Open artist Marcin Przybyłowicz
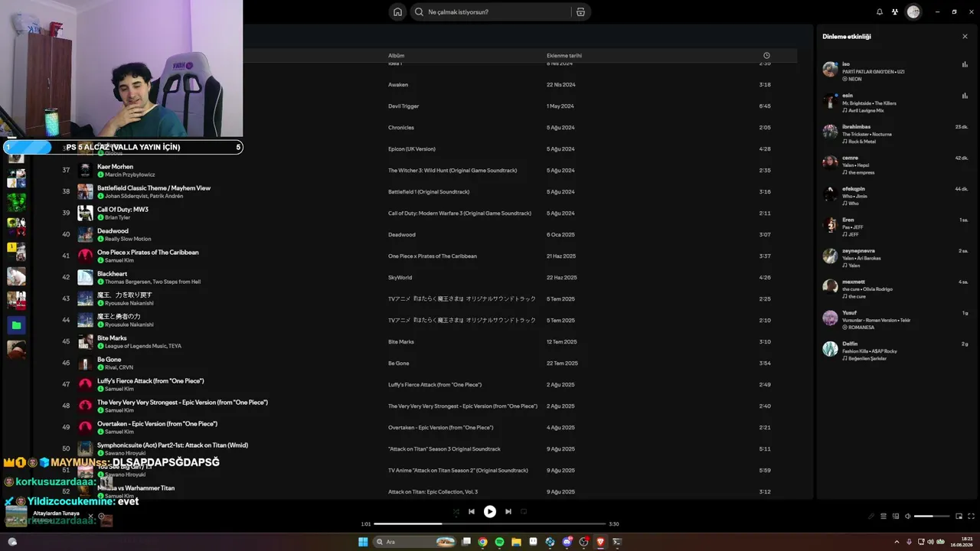 [129, 174]
